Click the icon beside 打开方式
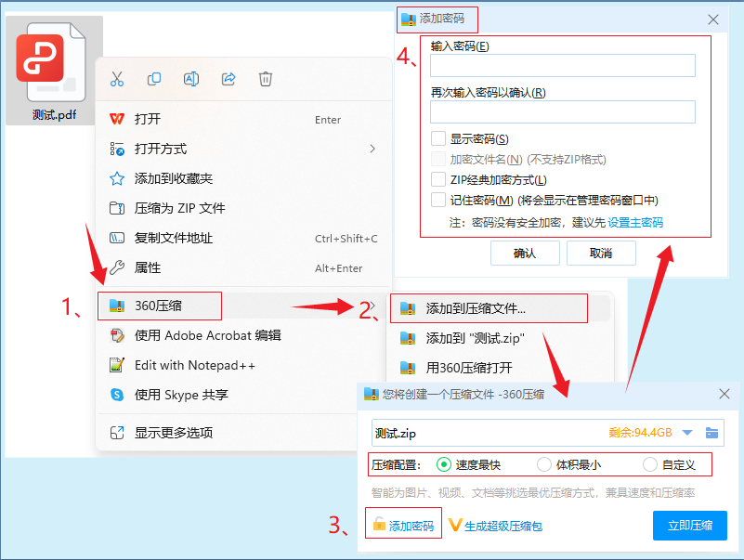This screenshot has width=744, height=560. (117, 149)
